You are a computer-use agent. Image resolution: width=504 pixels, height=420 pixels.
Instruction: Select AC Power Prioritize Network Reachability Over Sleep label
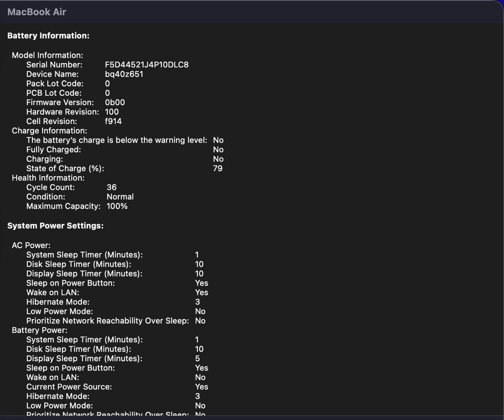pyautogui.click(x=108, y=321)
